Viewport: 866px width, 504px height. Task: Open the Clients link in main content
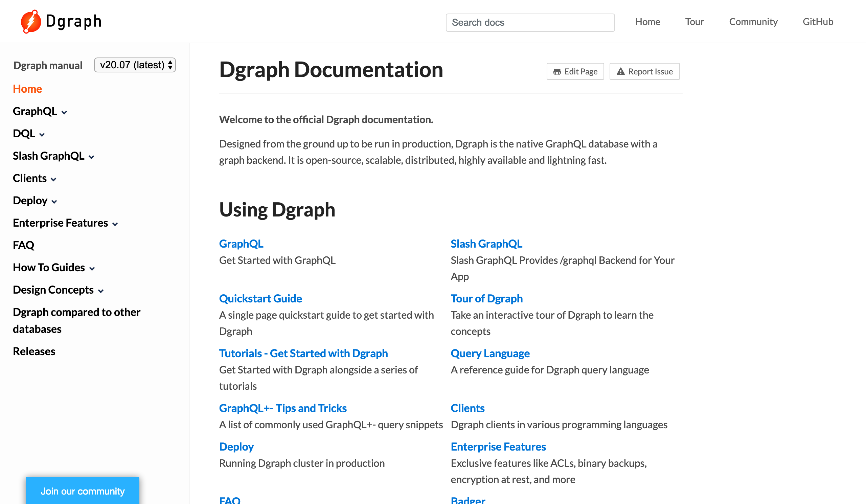pos(468,408)
